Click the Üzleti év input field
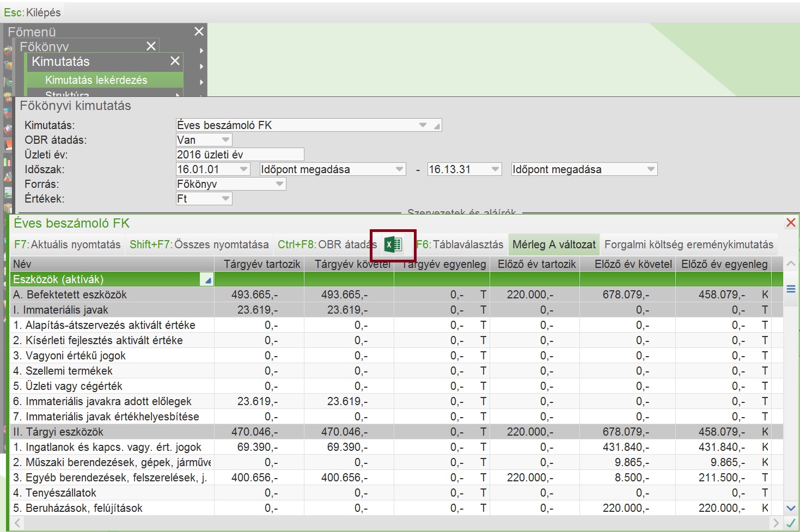Image resolution: width=800 pixels, height=532 pixels. point(240,155)
